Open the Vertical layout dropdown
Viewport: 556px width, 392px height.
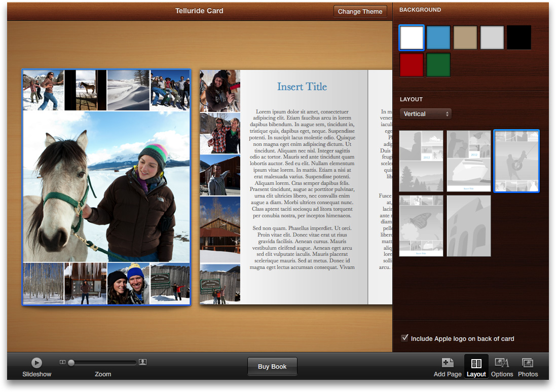click(426, 114)
